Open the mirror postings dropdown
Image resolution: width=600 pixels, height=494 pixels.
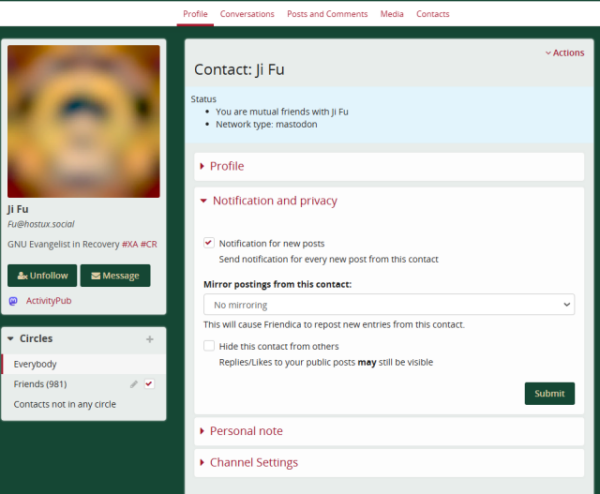pos(388,304)
